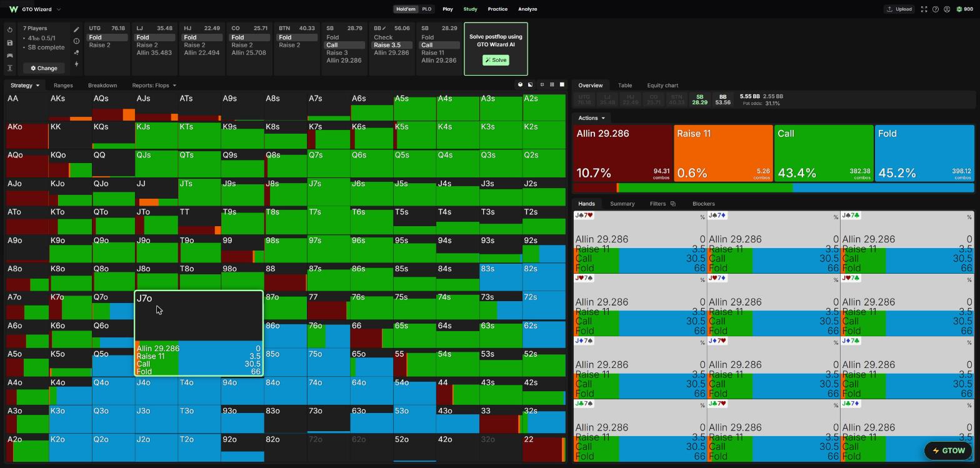Switch to the Equity chart tab
Image resolution: width=980 pixels, height=468 pixels.
662,86
